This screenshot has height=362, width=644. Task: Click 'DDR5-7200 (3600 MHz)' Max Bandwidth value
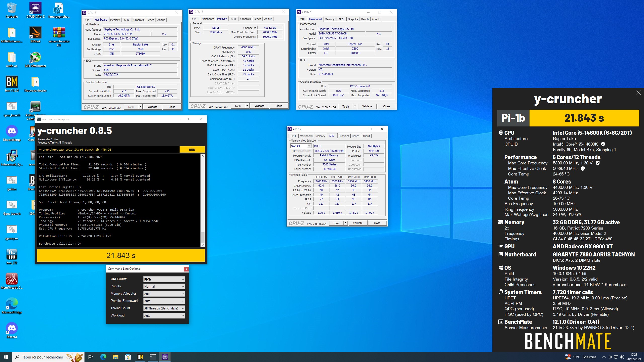pyautogui.click(x=329, y=151)
